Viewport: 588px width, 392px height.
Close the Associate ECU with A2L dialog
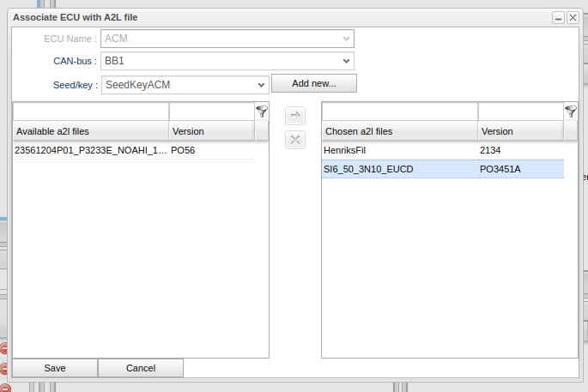point(573,17)
